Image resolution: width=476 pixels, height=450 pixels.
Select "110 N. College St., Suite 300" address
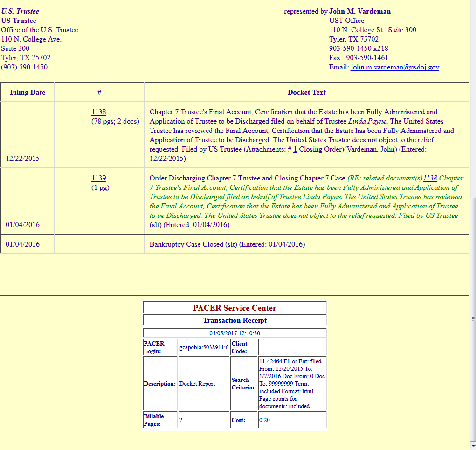tap(373, 30)
